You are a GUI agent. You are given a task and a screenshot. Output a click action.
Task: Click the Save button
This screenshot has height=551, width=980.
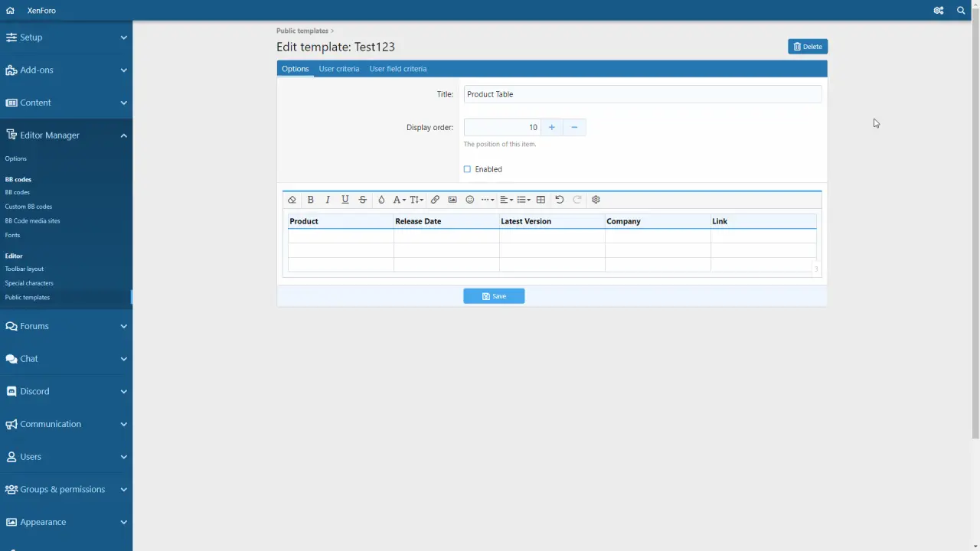(494, 296)
